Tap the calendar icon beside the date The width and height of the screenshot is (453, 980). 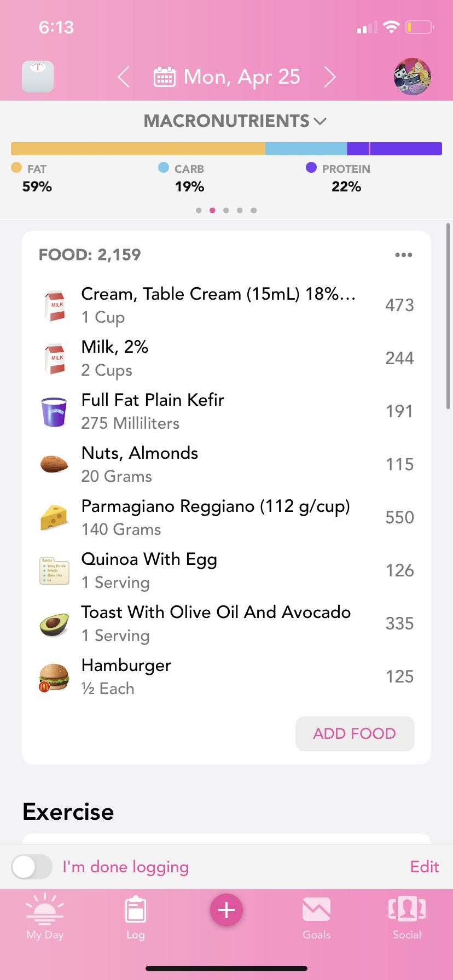[x=164, y=77]
